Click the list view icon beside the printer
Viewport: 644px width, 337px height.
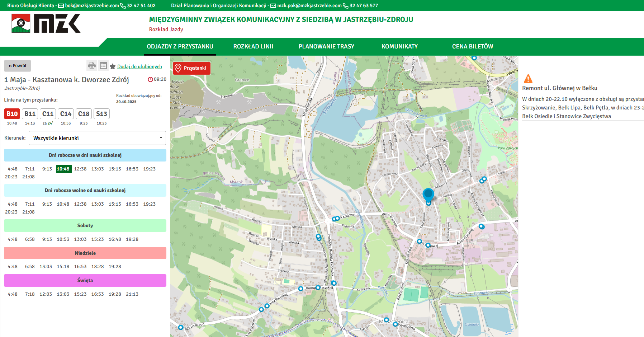pos(103,66)
